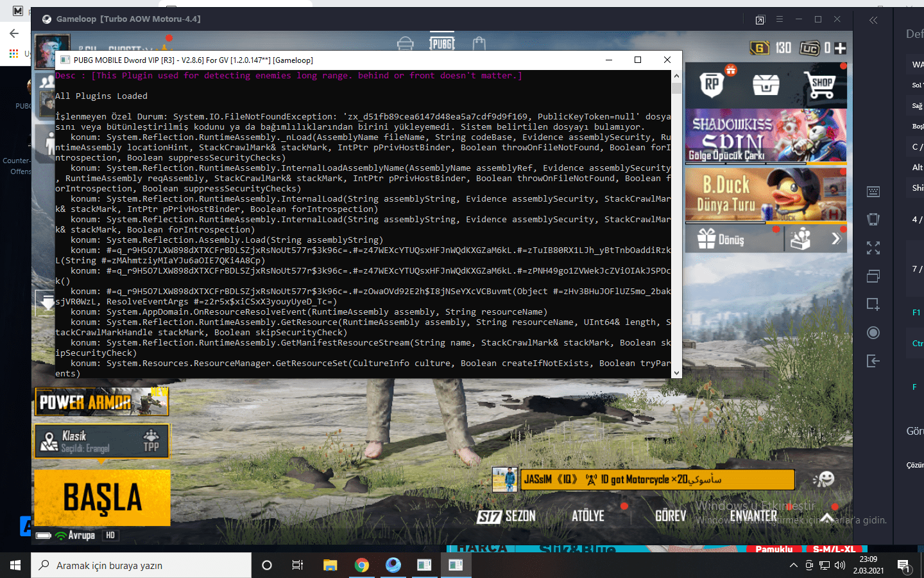Image resolution: width=924 pixels, height=578 pixels.
Task: Open the ATÖLYE menu
Action: click(x=588, y=516)
